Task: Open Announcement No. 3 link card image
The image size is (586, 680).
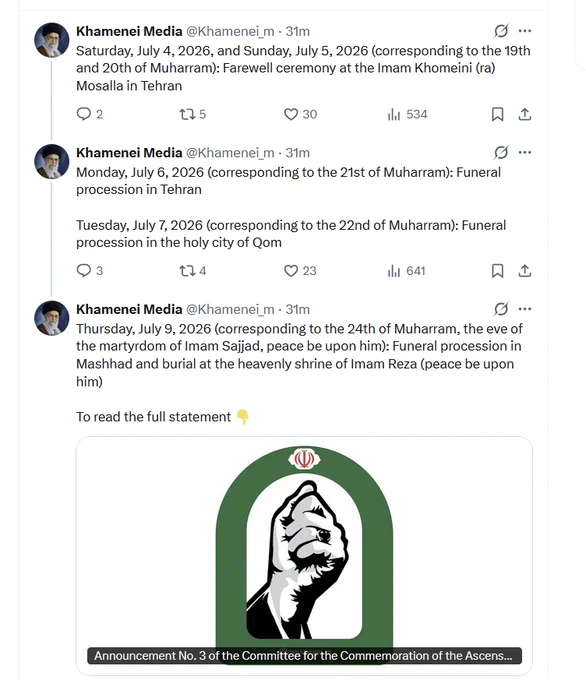Action: pyautogui.click(x=304, y=556)
